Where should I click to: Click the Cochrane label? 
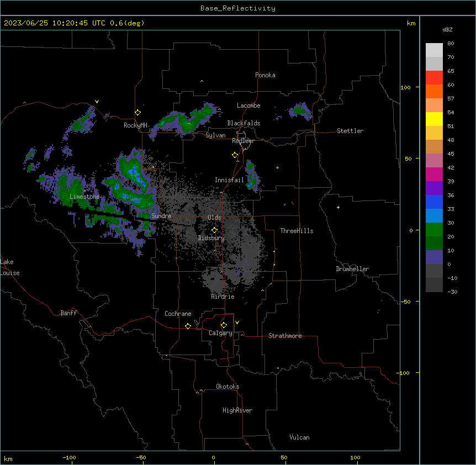[178, 314]
